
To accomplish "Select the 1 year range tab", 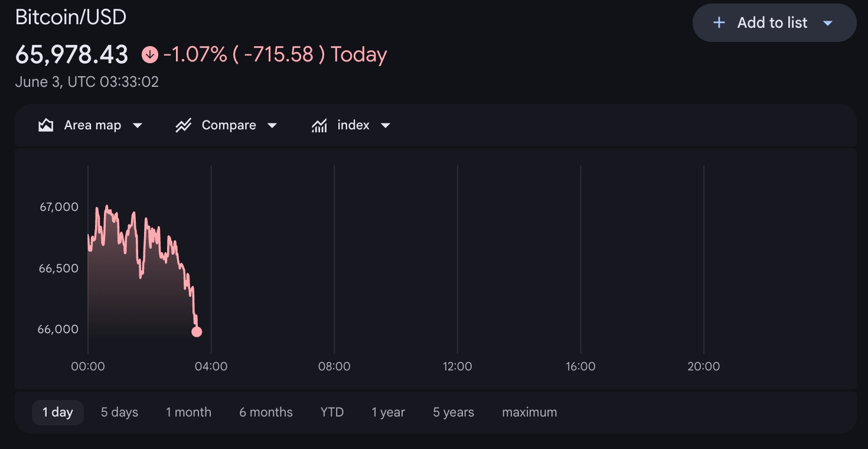I will (x=388, y=412).
